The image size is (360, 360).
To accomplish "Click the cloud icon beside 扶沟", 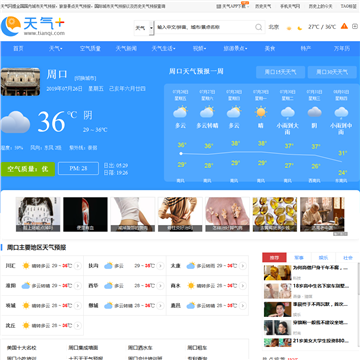I will point(108,266).
